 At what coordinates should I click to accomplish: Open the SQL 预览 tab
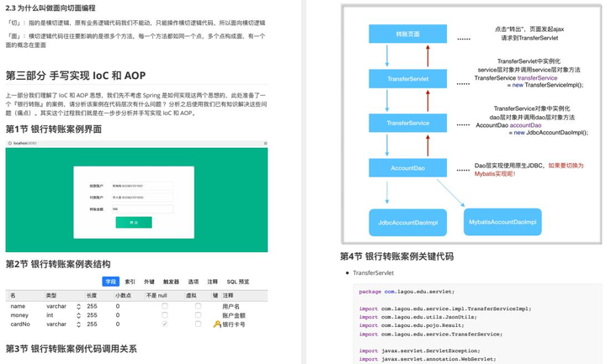click(237, 282)
